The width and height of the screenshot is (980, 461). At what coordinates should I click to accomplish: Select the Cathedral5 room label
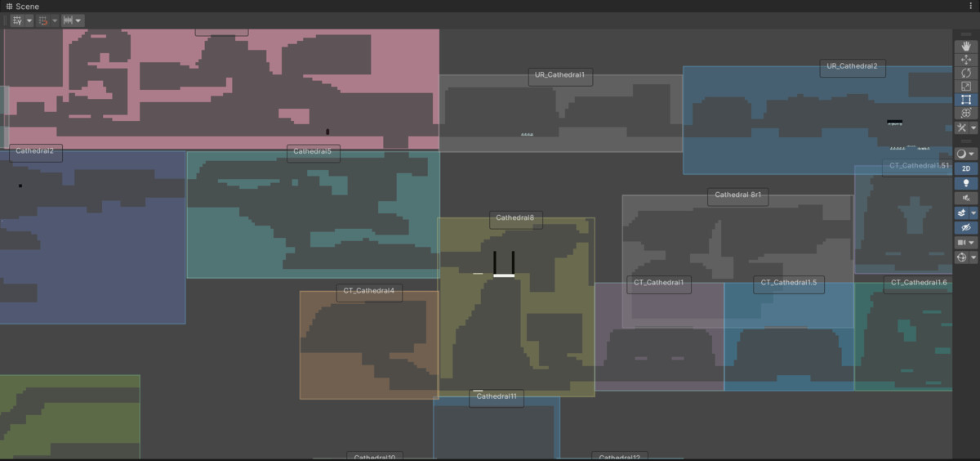click(313, 152)
